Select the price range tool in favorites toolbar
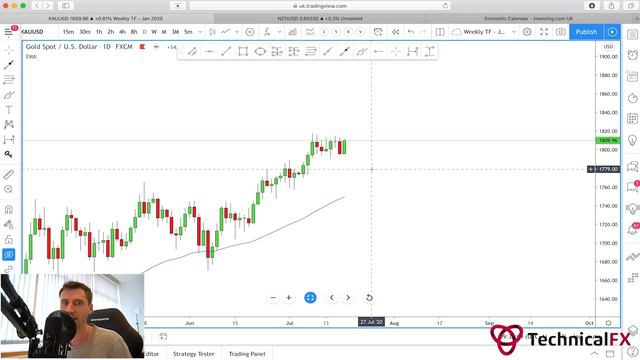Image resolution: width=640 pixels, height=360 pixels. click(x=429, y=51)
